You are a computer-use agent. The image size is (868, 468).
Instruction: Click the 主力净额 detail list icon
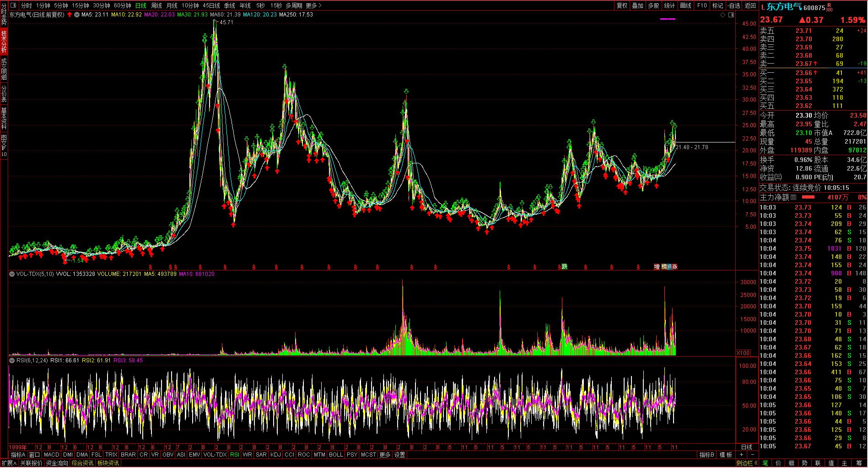click(793, 197)
